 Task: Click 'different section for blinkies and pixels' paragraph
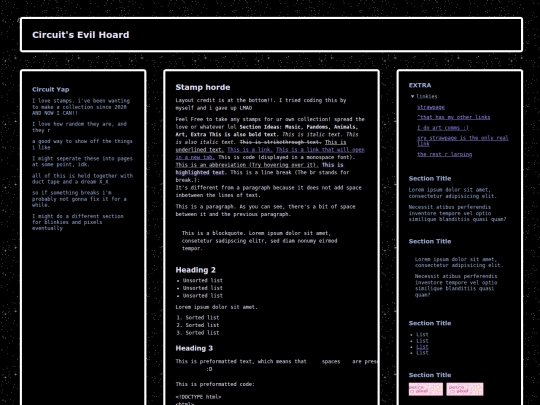(x=78, y=222)
